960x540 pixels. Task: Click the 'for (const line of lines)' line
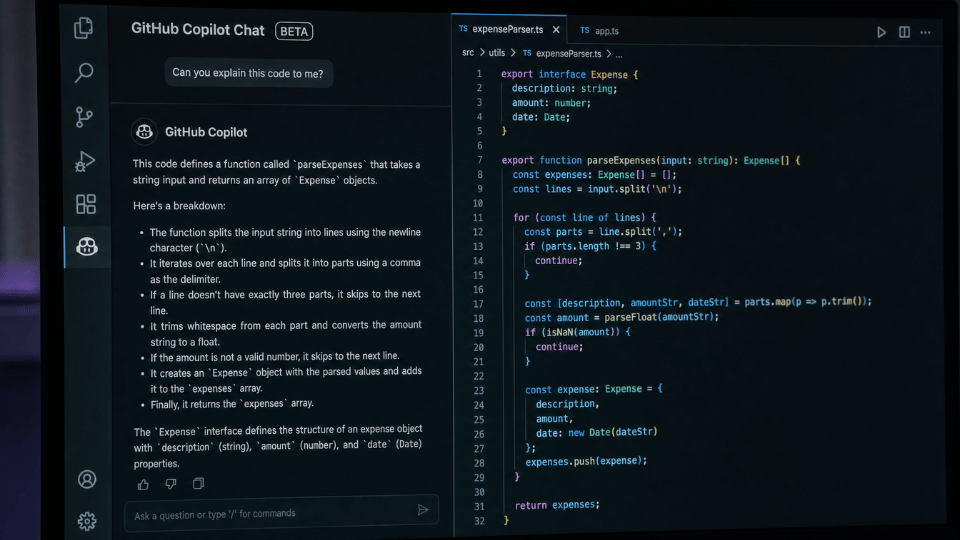585,217
